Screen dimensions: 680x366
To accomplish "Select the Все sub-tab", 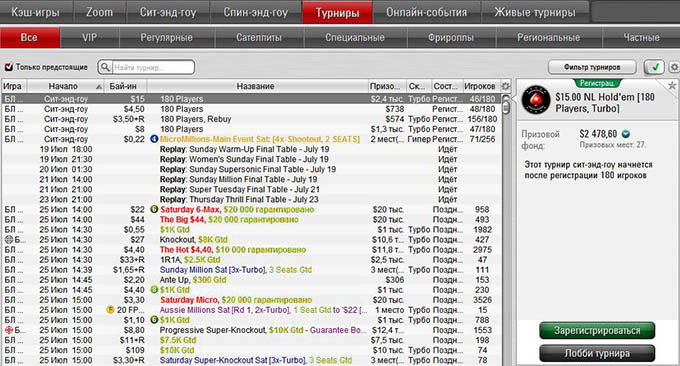I will (30, 38).
